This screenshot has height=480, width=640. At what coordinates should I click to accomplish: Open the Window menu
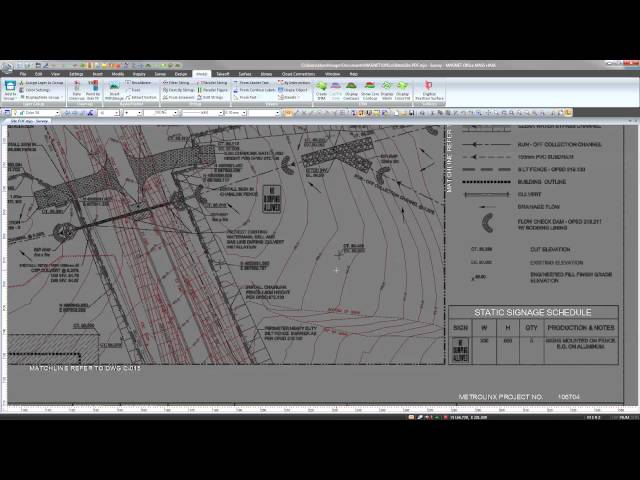coord(333,74)
